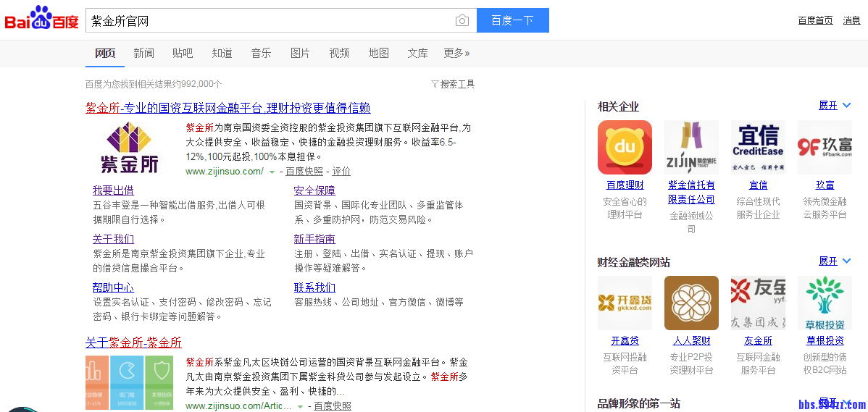This screenshot has width=868, height=412.
Task: Open 安全保障 sublink
Action: pos(314,190)
